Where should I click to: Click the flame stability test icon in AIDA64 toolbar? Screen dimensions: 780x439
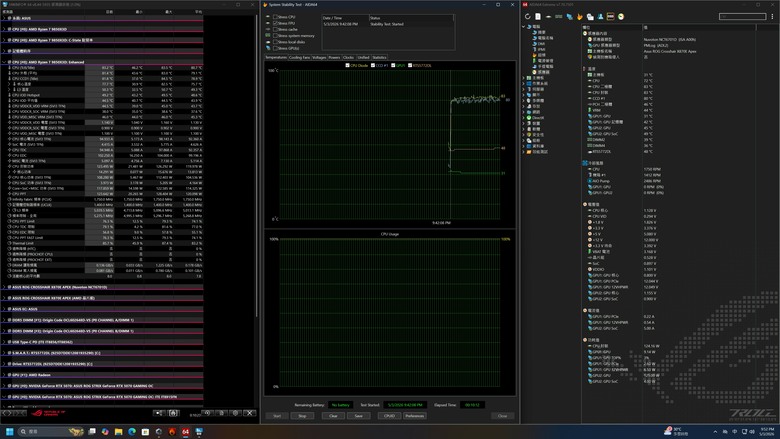pyautogui.click(x=580, y=16)
